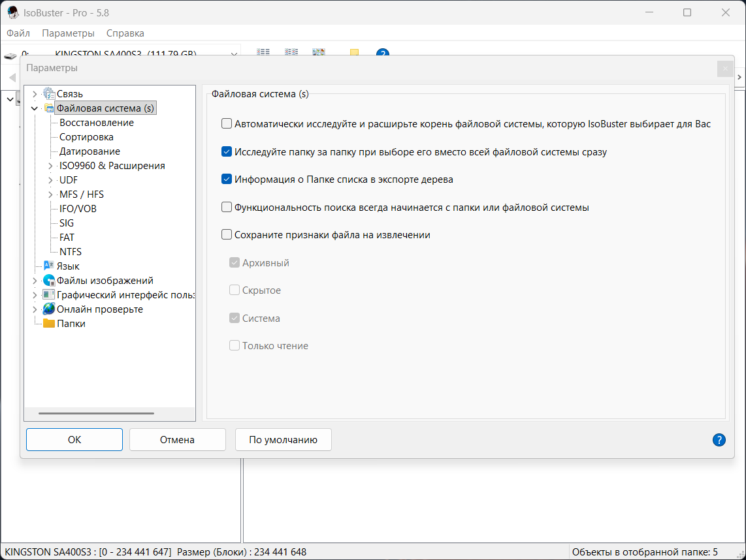Click the Файлы изображений disc icon
This screenshot has height=560, width=746.
[x=48, y=281]
